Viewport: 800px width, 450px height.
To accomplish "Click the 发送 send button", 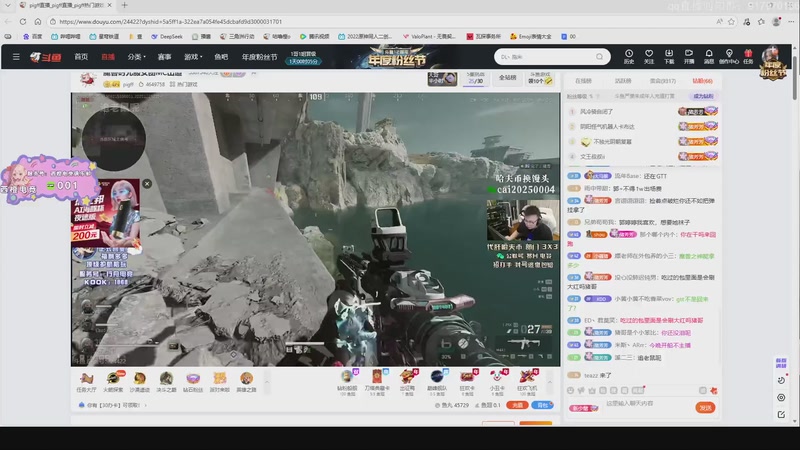I will click(x=706, y=407).
